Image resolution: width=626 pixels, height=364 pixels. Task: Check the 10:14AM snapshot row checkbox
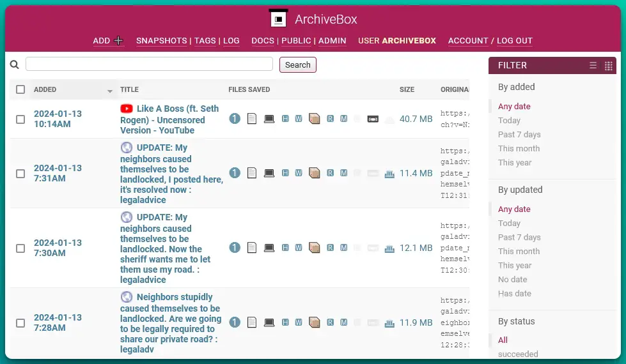tap(20, 119)
